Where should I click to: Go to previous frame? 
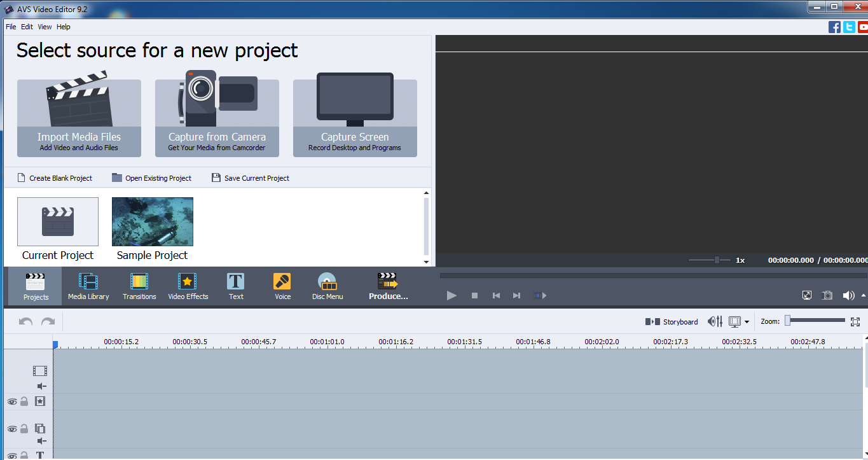pyautogui.click(x=496, y=295)
